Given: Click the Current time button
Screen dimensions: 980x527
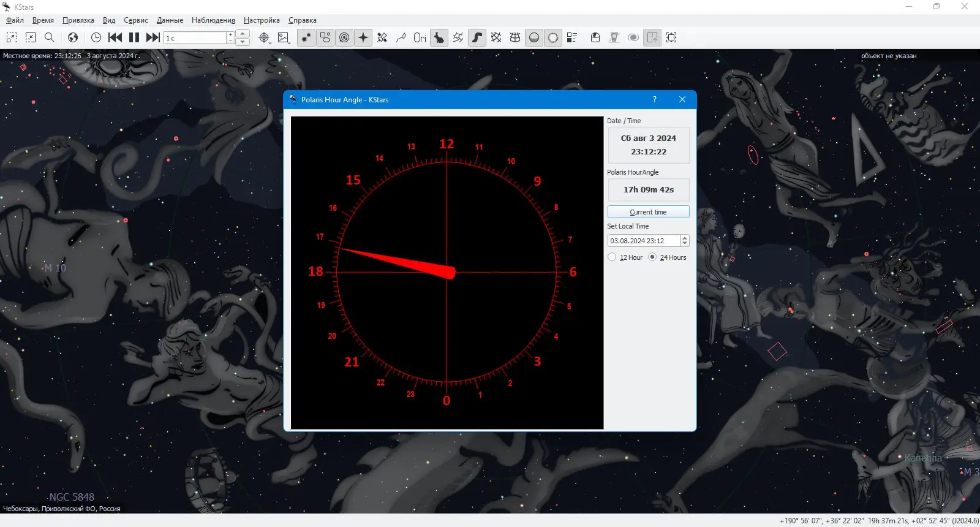Looking at the screenshot, I should pos(648,212).
